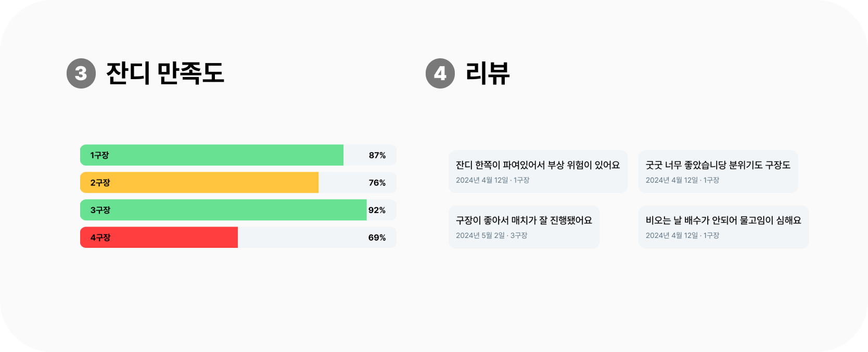868x352 pixels.
Task: Click the 2024년 5월 2일 · 3구장 date text
Action: click(492, 235)
